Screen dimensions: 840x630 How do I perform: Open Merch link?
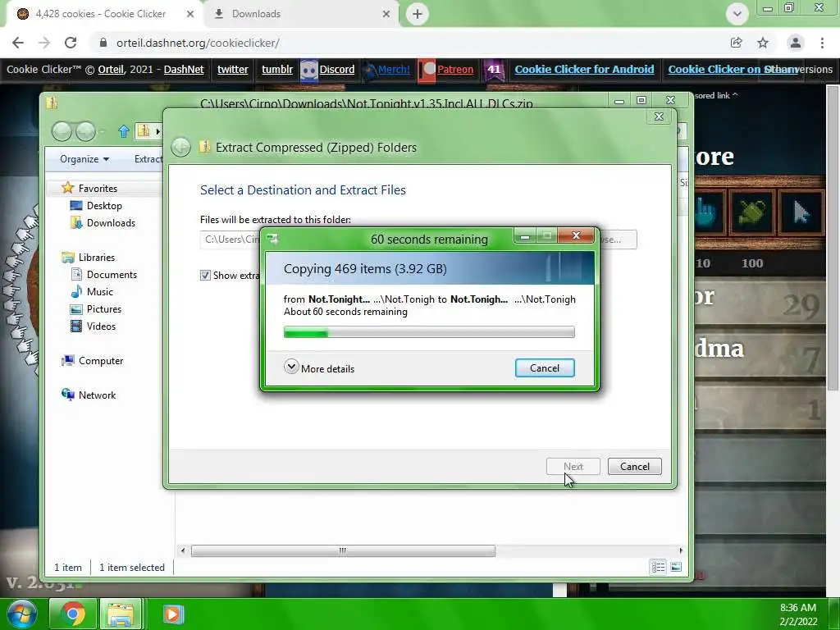pos(394,70)
